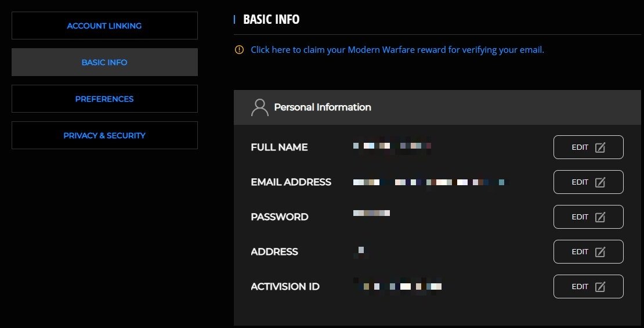Click the orange alert icon beside reward message
Screen dimensions: 644x328
pyautogui.click(x=239, y=50)
